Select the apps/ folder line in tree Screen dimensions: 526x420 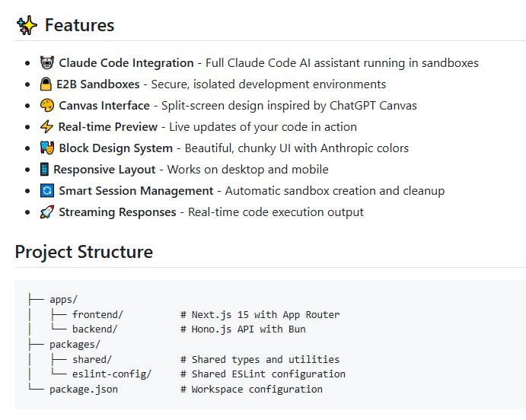[63, 300]
